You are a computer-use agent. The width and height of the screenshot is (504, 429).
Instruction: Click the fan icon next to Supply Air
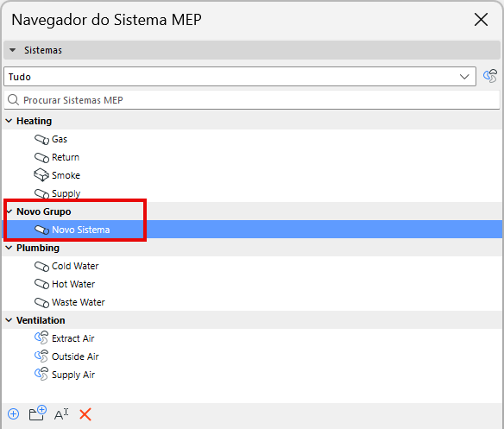(41, 375)
